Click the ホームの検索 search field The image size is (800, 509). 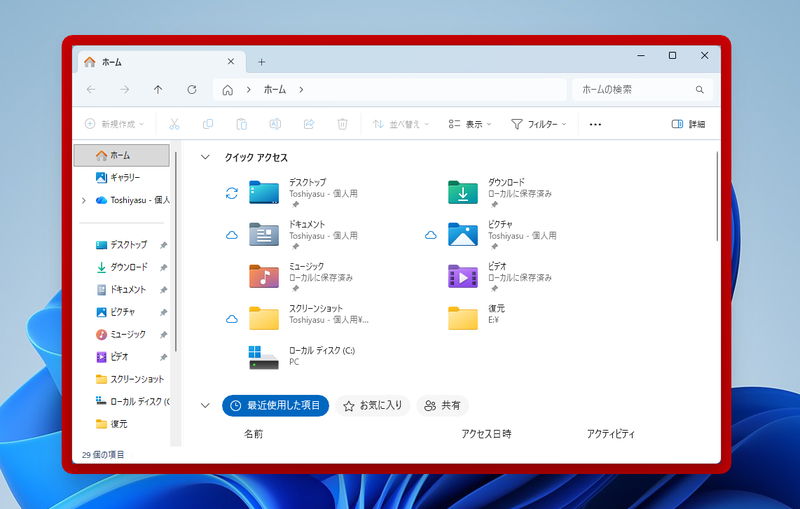[642, 90]
